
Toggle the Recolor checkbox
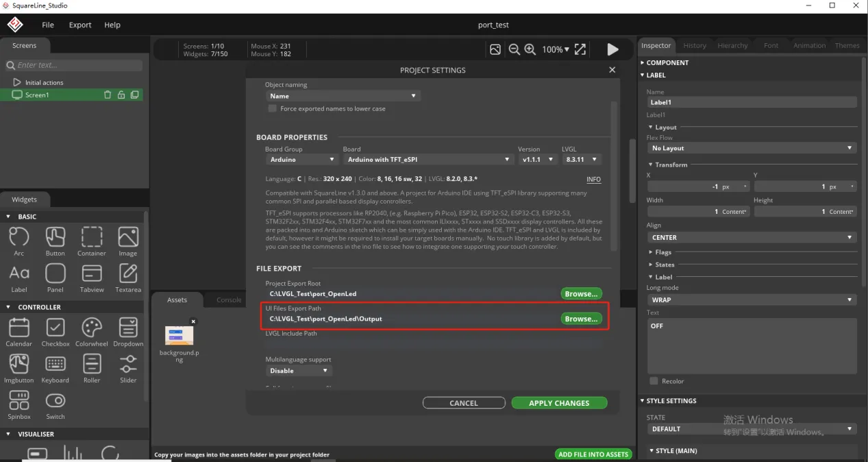tap(654, 381)
